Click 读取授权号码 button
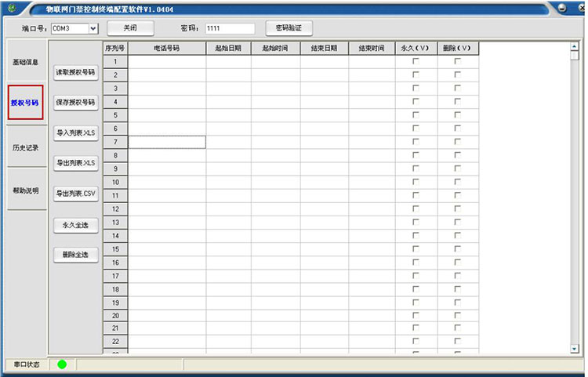 [x=75, y=72]
